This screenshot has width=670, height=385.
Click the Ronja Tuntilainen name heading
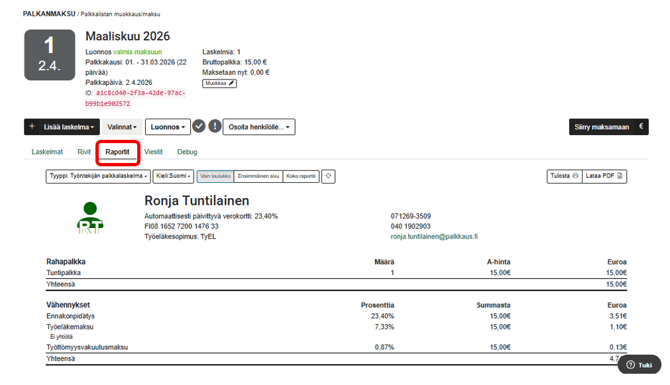[x=197, y=200]
